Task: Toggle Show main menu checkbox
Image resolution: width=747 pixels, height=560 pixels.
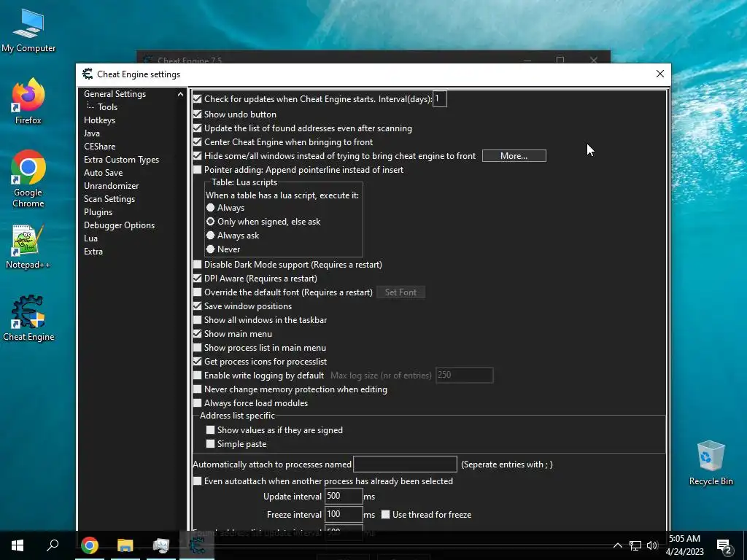Action: coord(197,333)
